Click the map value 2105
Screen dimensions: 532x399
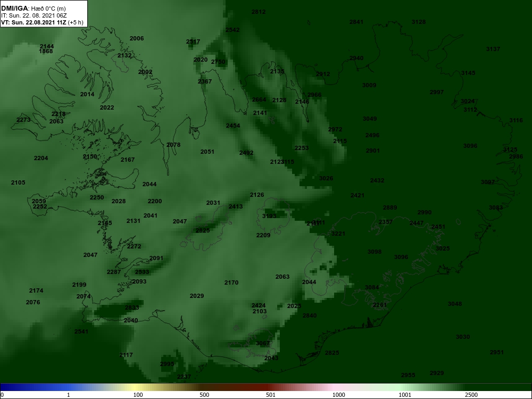[x=18, y=183]
